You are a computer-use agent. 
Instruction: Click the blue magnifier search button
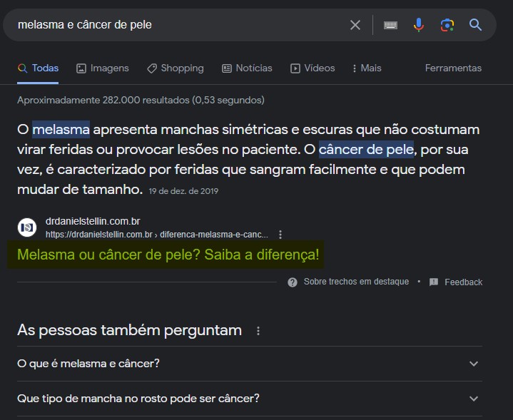pos(475,25)
